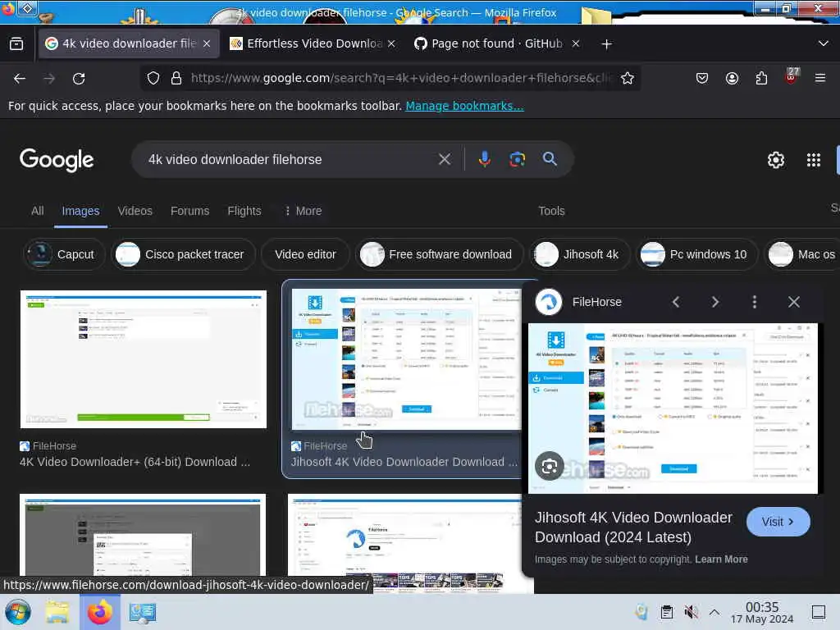The width and height of the screenshot is (840, 630).
Task: Go to the Google homepage logo
Action: (57, 160)
